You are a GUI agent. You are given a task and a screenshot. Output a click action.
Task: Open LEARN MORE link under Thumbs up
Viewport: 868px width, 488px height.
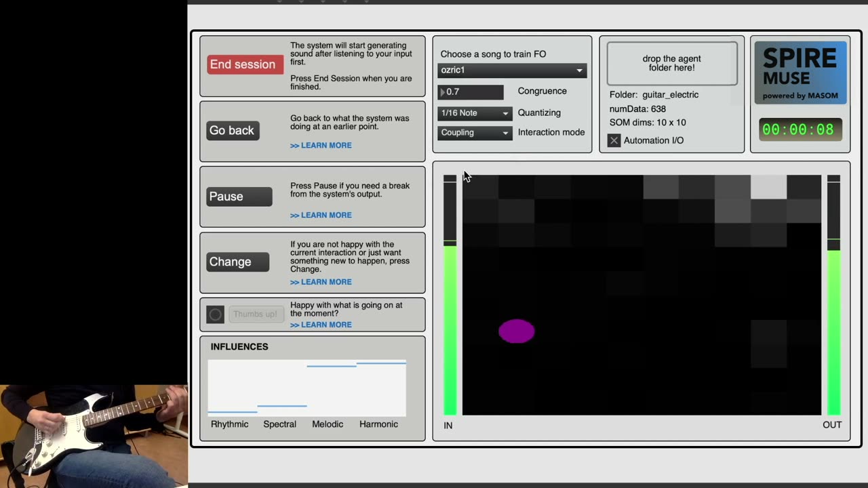[321, 325]
